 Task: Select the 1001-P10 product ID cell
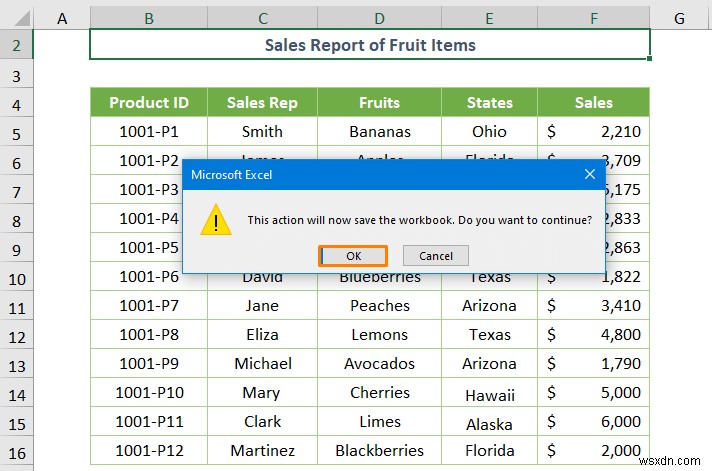(149, 393)
